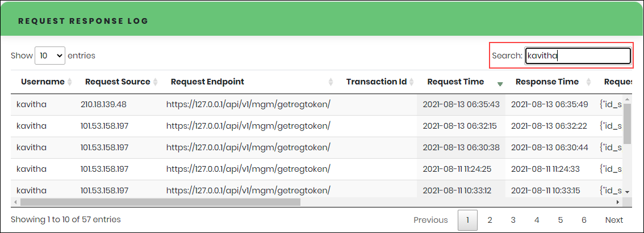Click into the Search input field
The height and width of the screenshot is (233, 644).
click(x=578, y=56)
